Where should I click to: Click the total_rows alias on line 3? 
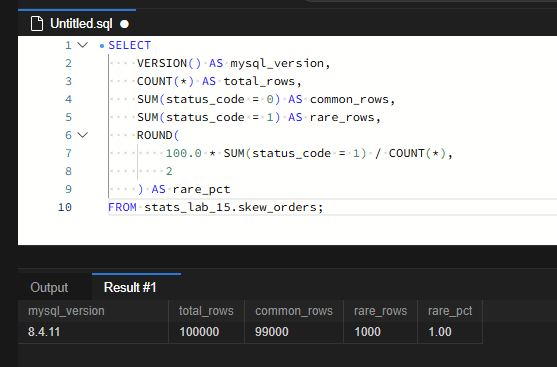tap(259, 81)
